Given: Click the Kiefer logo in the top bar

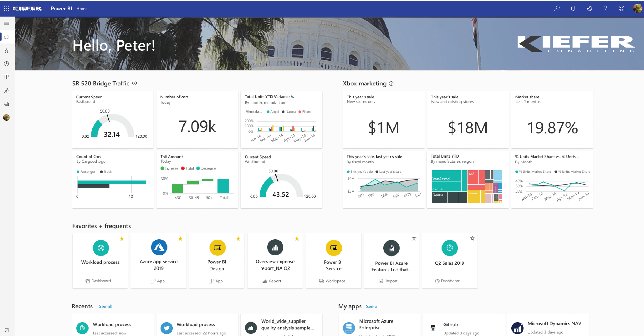Looking at the screenshot, I should (x=27, y=8).
